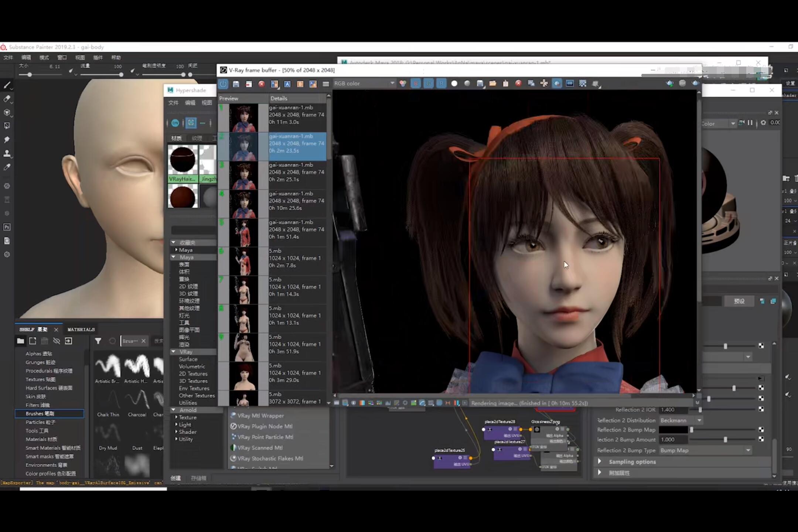Select the paint brush tool
This screenshot has height=532, width=798.
(x=7, y=85)
